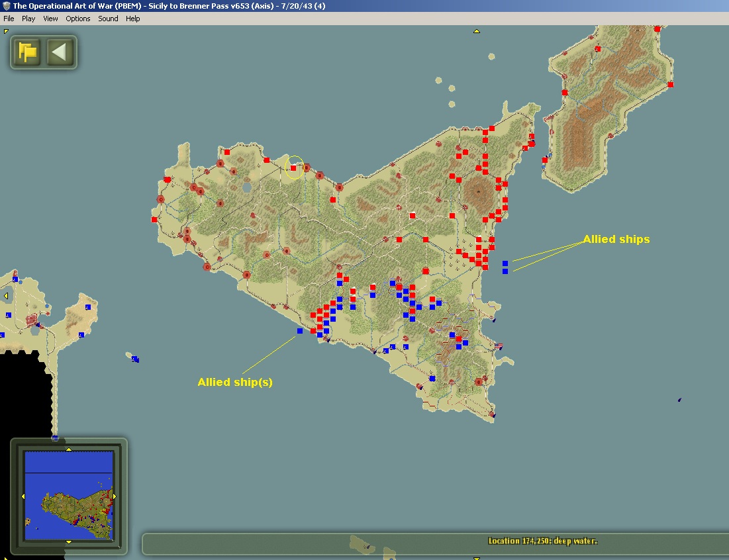This screenshot has width=729, height=560.
Task: Open the Help menu
Action: [132, 19]
